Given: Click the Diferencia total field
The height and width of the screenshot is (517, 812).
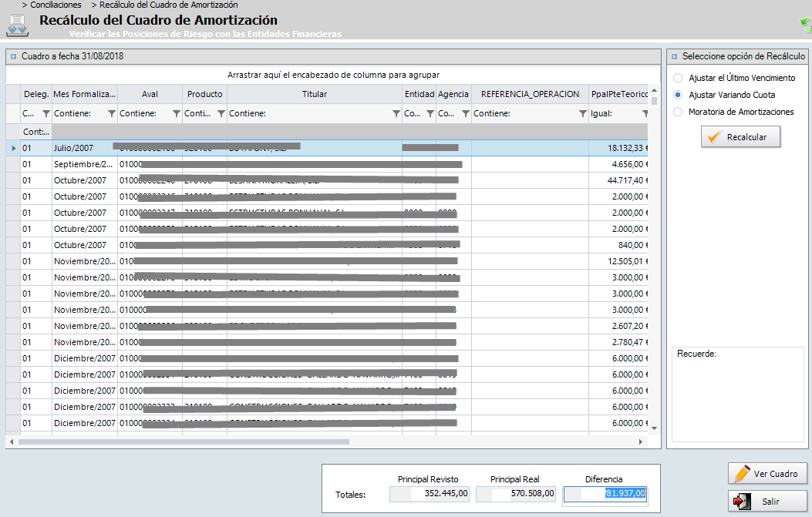Looking at the screenshot, I should tap(605, 494).
